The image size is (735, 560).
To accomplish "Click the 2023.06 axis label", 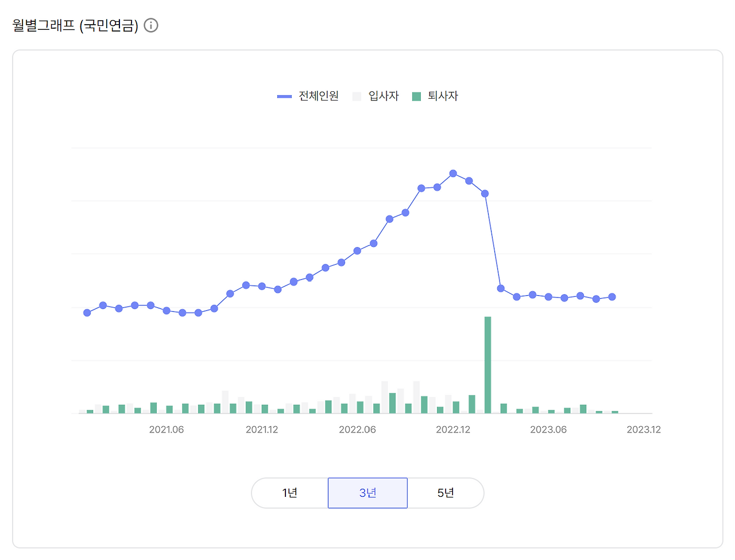I will 548,429.
